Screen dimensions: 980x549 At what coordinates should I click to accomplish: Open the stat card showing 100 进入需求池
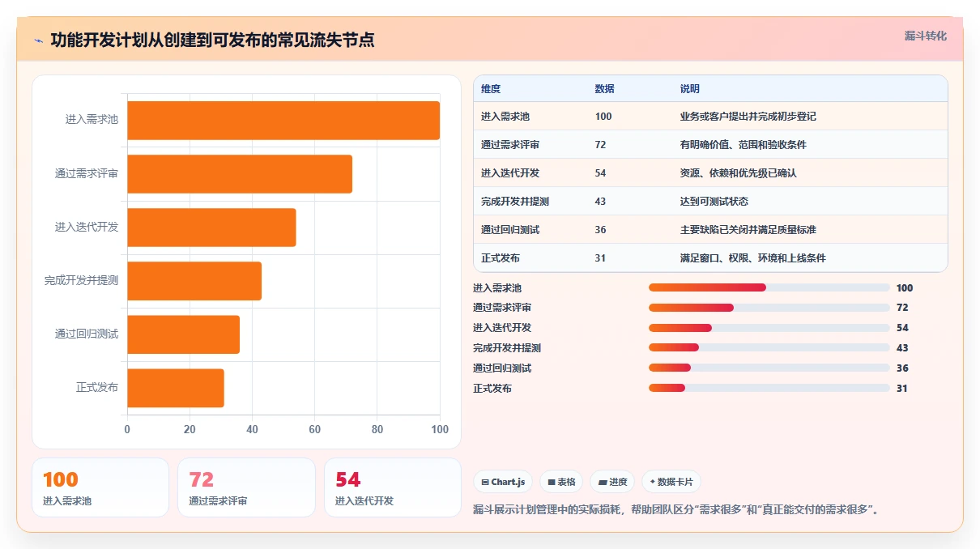100,487
